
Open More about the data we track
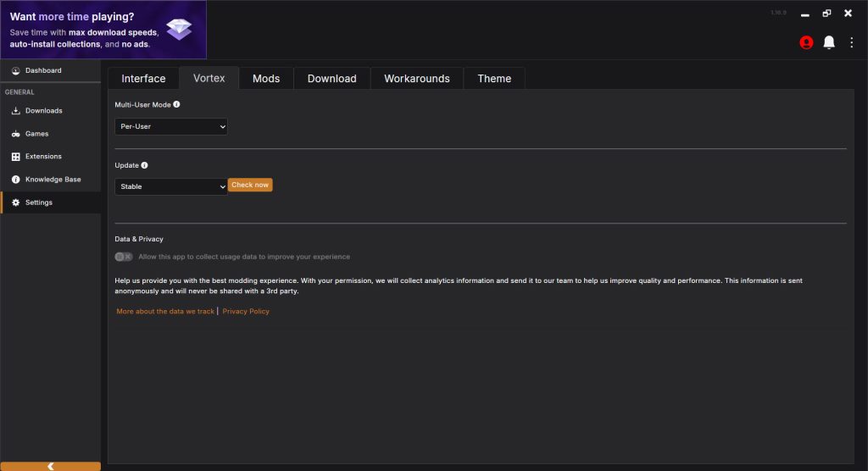[165, 312]
